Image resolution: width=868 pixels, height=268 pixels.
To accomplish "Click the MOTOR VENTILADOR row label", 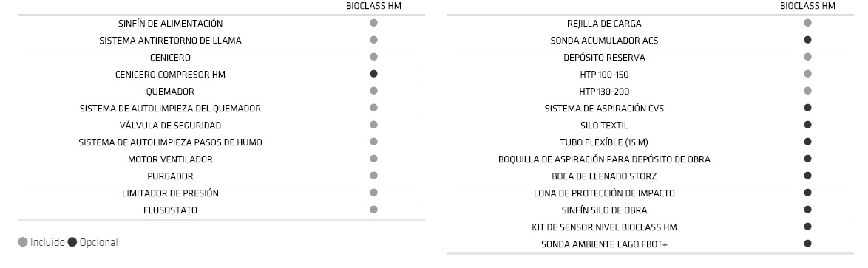I will click(x=171, y=159).
